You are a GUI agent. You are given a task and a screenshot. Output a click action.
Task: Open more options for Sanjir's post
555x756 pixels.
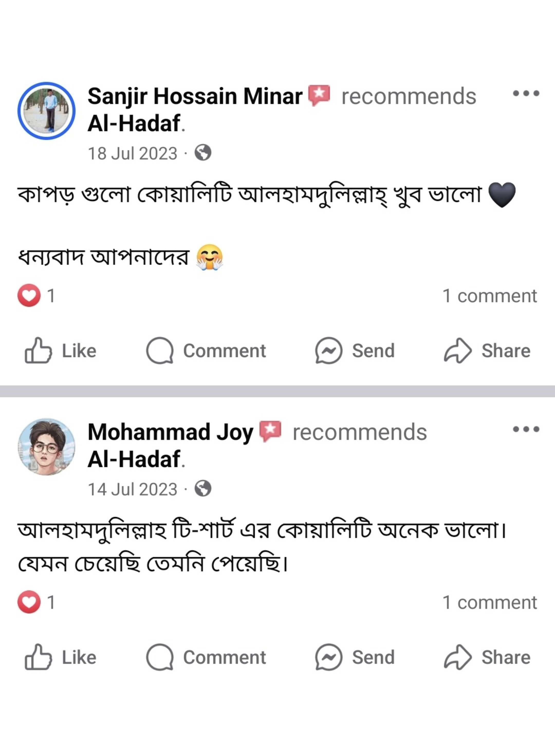click(526, 93)
